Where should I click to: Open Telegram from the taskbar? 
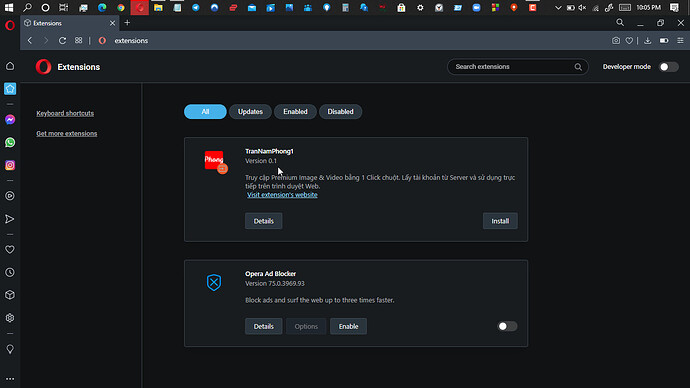pyautogui.click(x=195, y=7)
